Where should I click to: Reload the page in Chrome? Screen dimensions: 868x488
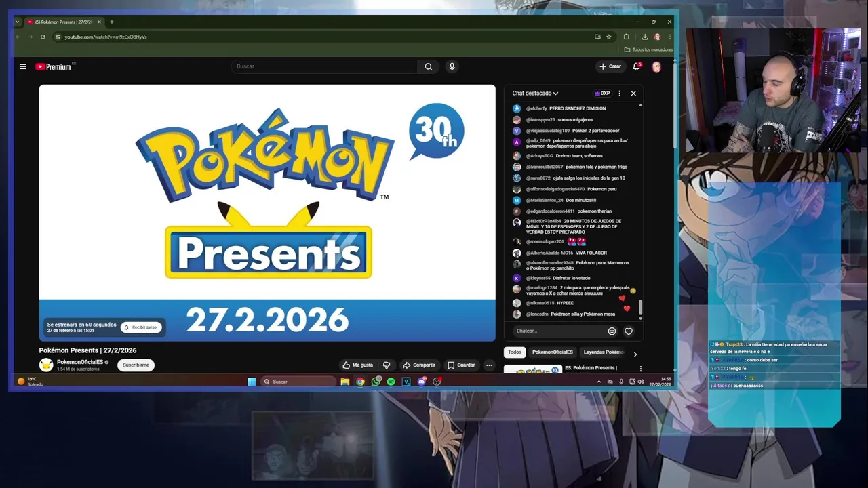coord(43,37)
